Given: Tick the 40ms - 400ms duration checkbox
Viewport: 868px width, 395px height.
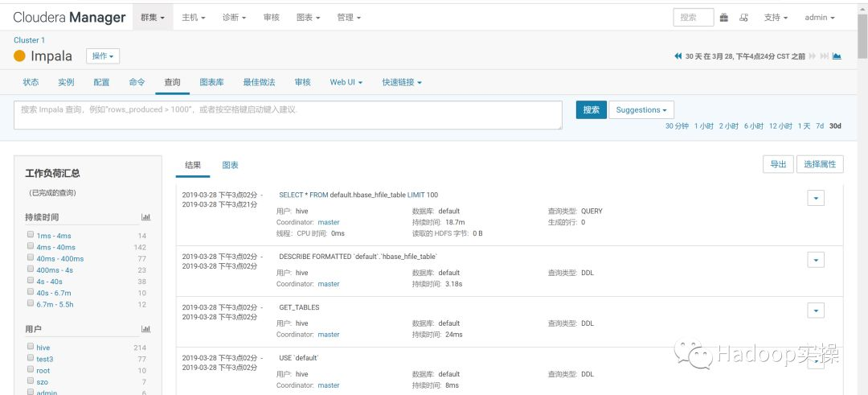Looking at the screenshot, I should 31,257.
